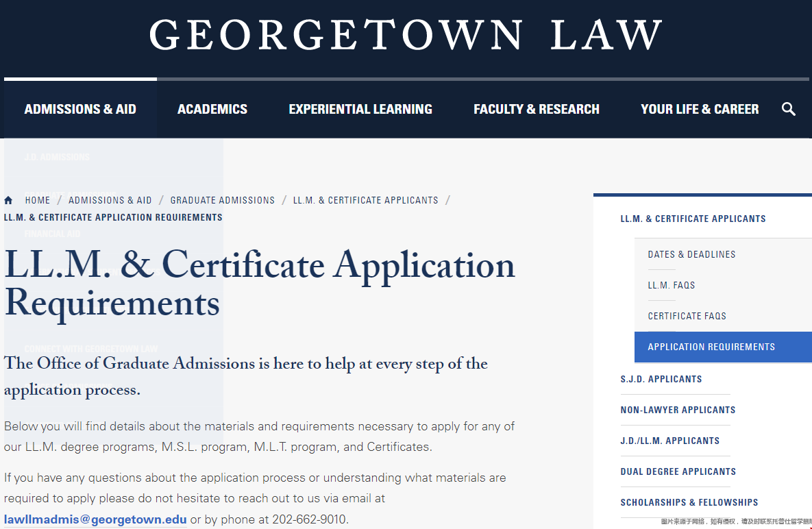The image size is (812, 529).
Task: Open Non-Lawyer Applicants sidebar link
Action: [678, 410]
